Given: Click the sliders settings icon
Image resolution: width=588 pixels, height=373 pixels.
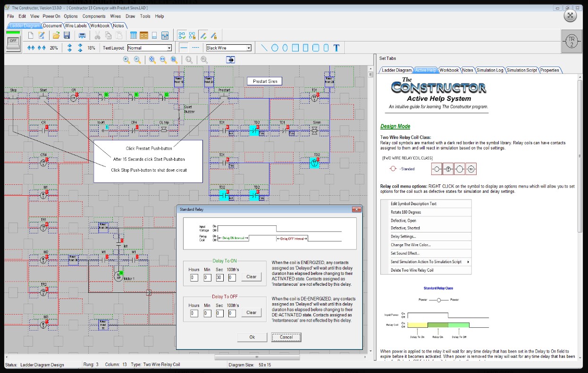Looking at the screenshot, I should tap(165, 35).
